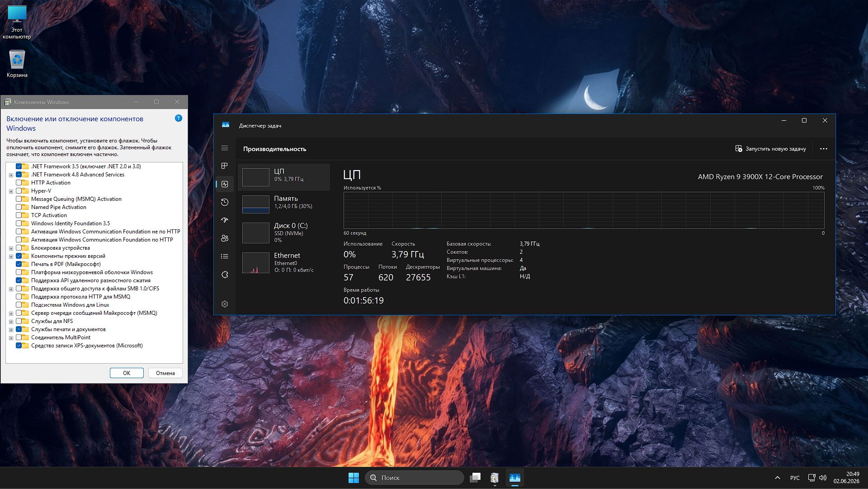Click 'Отмена' in Windows Features dialog

point(165,373)
